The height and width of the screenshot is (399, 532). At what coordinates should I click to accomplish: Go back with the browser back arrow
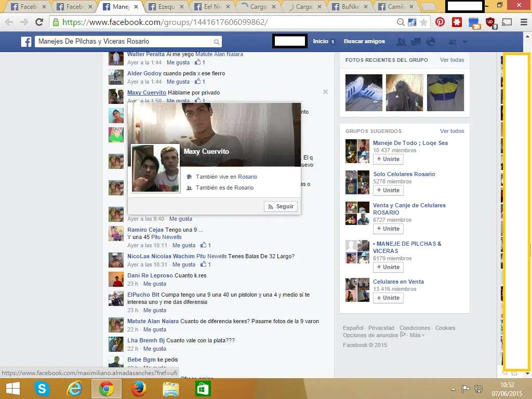(x=9, y=22)
